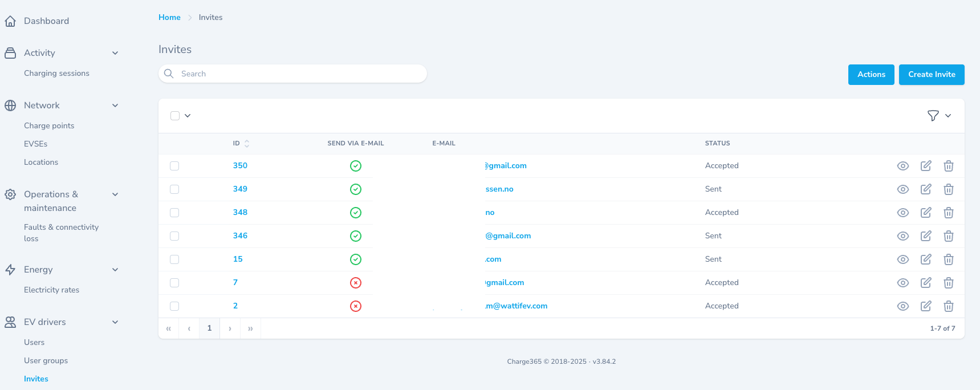Delete invite 350 using trash icon
The image size is (980, 390).
pos(948,166)
